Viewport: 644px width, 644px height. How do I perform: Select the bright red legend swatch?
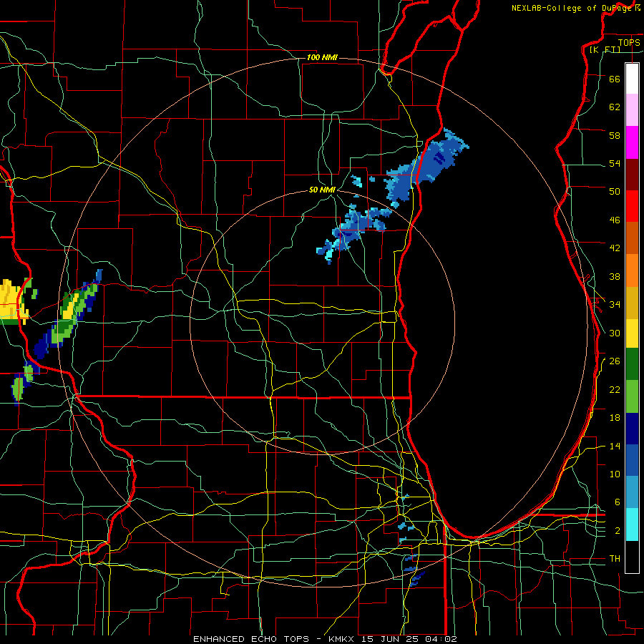[x=632, y=206]
